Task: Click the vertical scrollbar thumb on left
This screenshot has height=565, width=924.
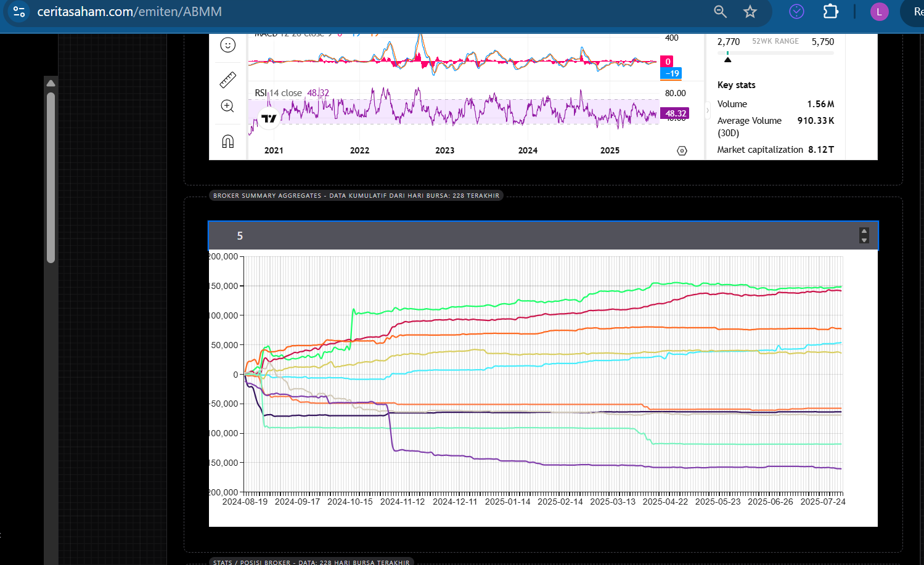Action: (51, 177)
